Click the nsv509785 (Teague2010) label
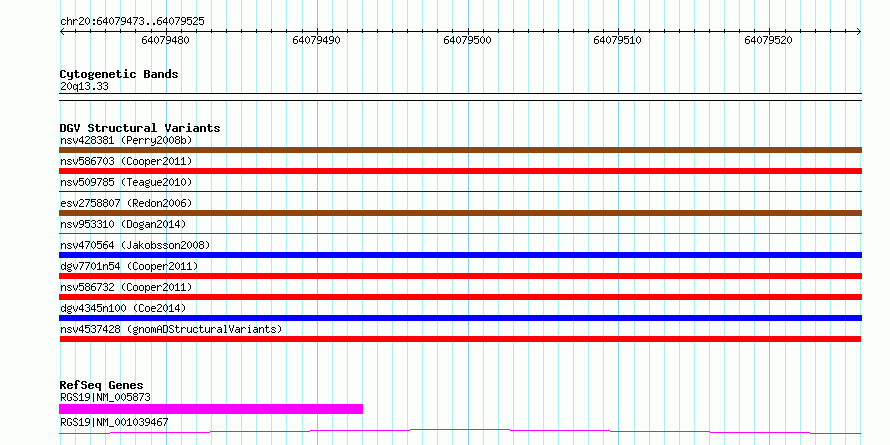The image size is (890, 445). point(126,182)
